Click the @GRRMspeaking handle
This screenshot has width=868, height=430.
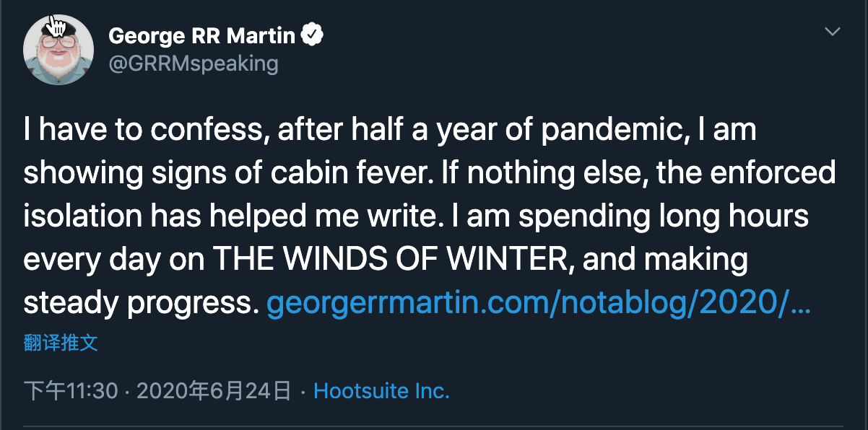click(x=193, y=63)
